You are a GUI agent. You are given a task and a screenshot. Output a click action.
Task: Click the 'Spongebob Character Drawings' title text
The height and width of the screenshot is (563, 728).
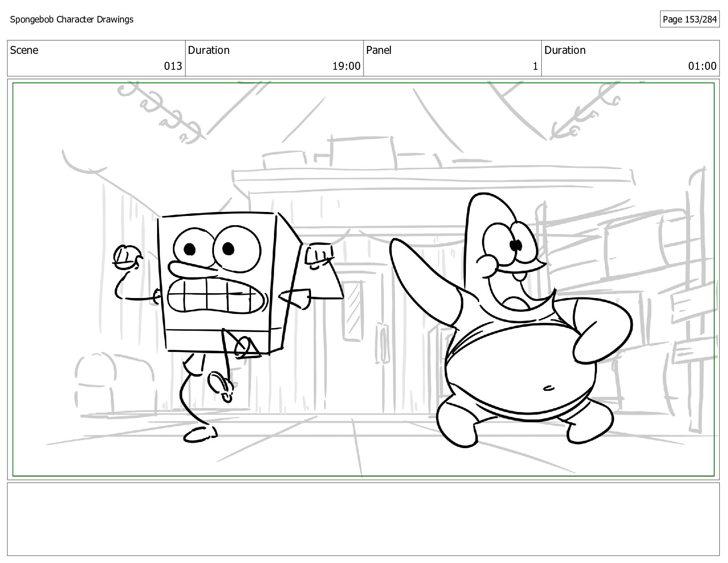click(x=71, y=19)
